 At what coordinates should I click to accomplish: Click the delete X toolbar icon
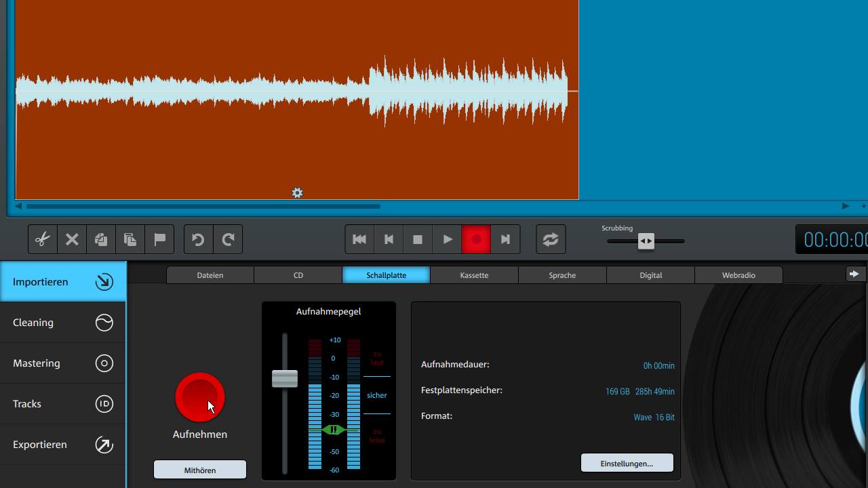point(72,239)
